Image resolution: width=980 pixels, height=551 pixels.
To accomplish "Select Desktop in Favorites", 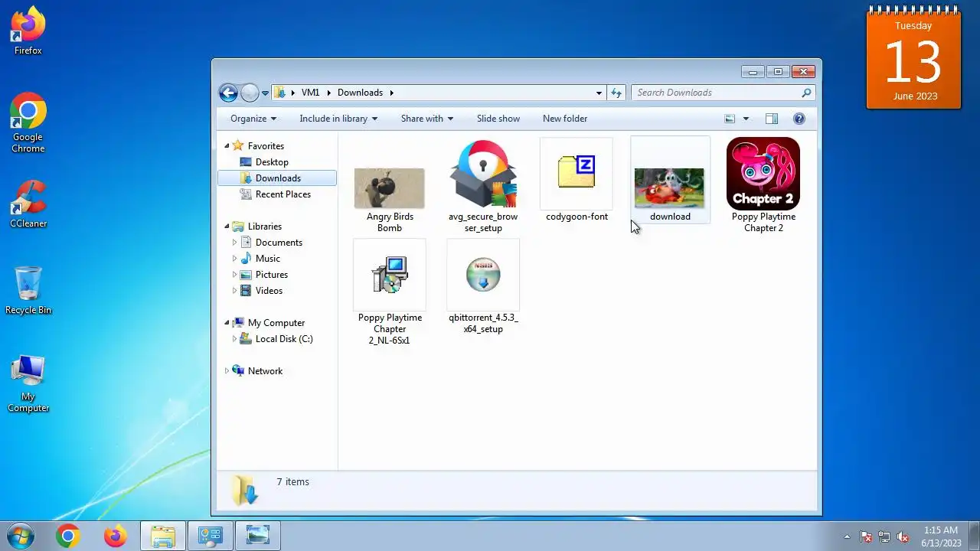I will (x=272, y=162).
